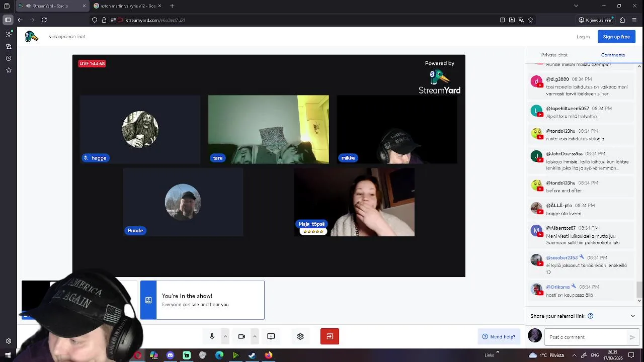Toggle reader view icon

[503, 20]
